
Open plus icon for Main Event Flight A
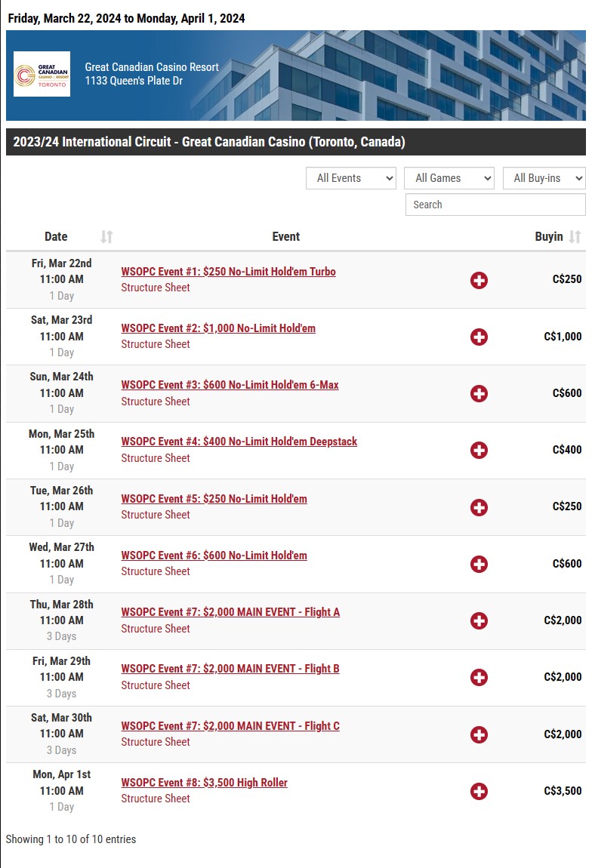coord(479,620)
